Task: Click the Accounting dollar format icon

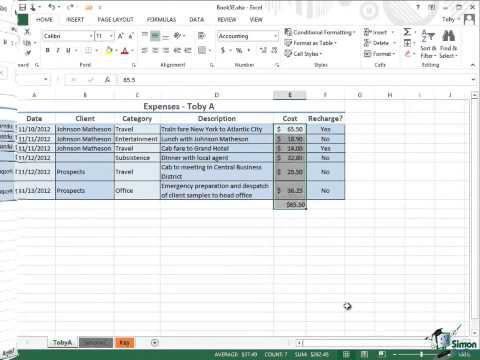Action: [223, 50]
